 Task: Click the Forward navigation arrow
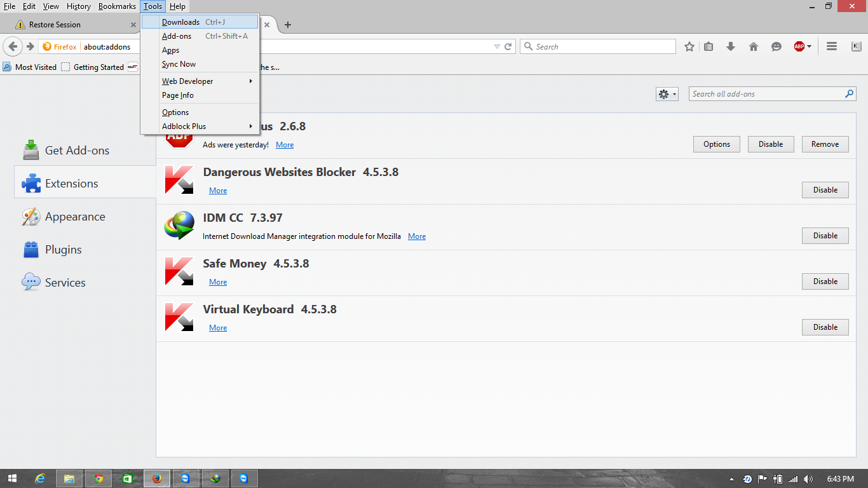pyautogui.click(x=30, y=46)
